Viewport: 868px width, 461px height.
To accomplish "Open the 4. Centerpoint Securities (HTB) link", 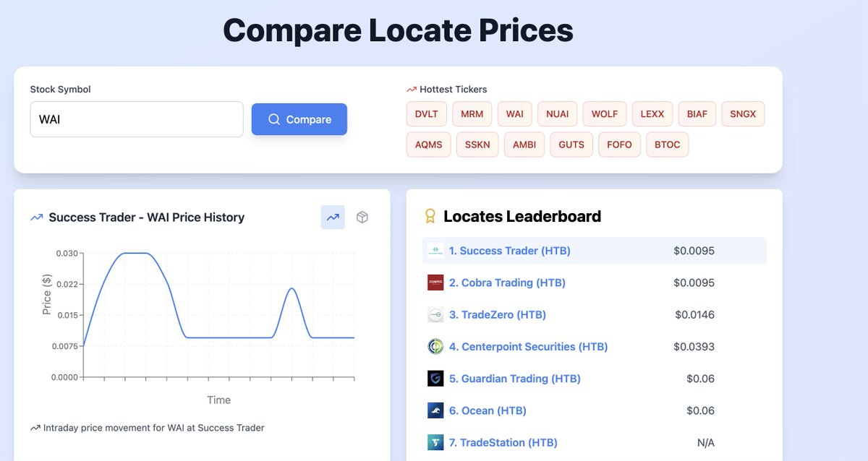I will pos(528,346).
